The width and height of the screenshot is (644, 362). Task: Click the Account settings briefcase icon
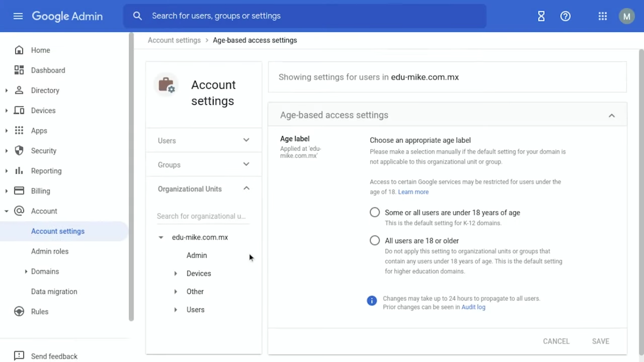coord(166,85)
